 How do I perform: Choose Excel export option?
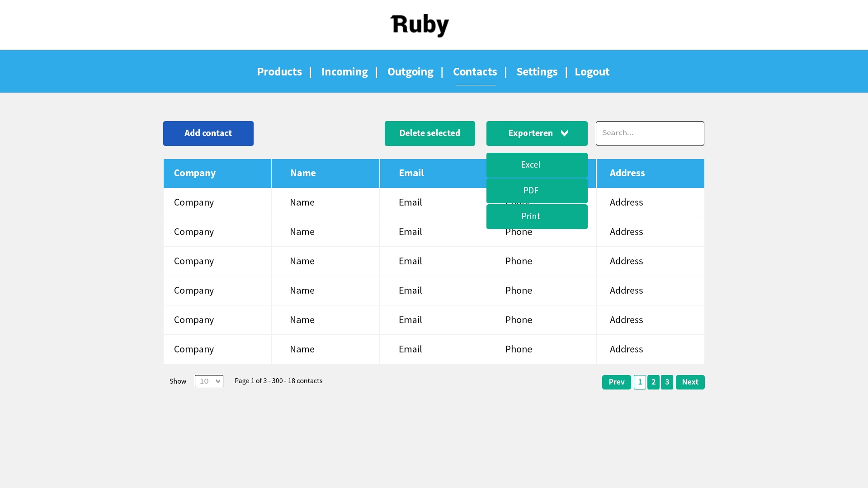(537, 165)
